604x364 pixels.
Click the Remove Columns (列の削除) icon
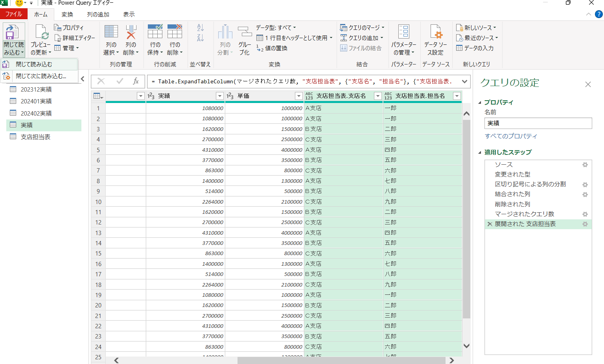131,31
